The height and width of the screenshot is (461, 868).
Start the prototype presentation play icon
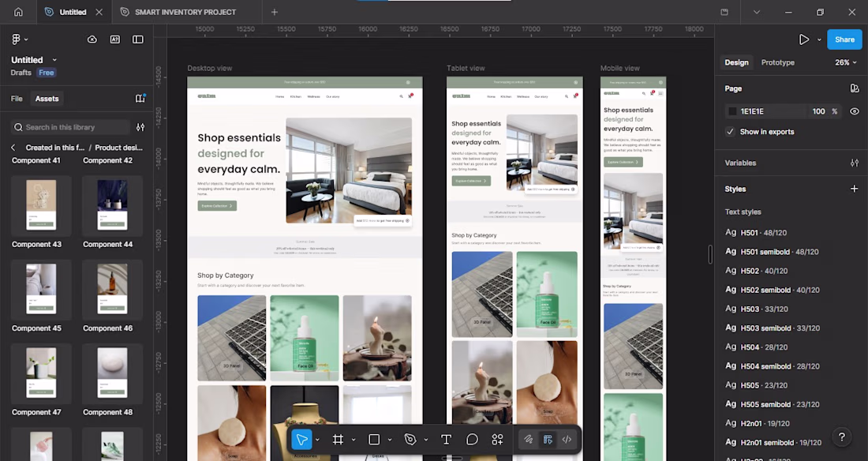[804, 39]
